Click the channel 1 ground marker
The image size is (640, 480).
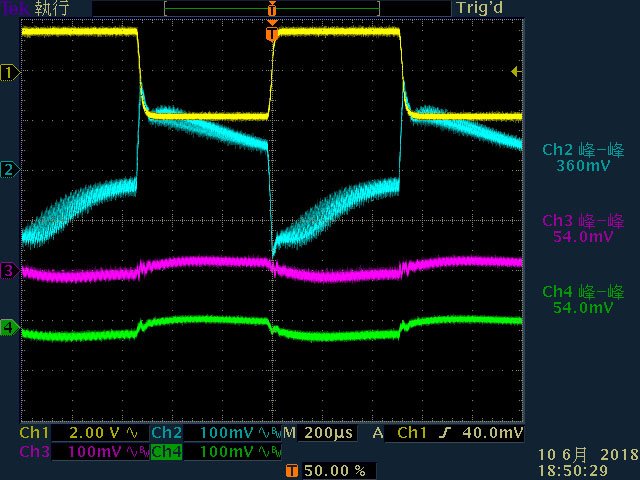pos(10,73)
